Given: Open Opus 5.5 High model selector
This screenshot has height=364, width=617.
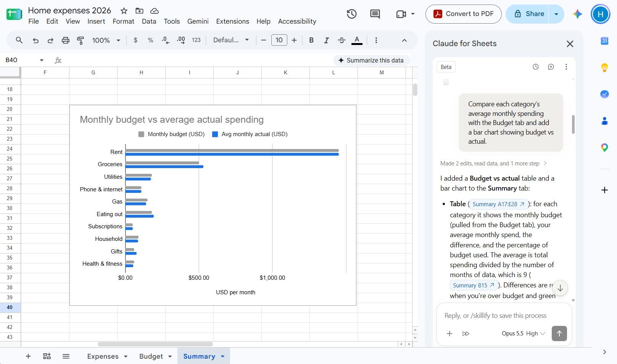Looking at the screenshot, I should (x=523, y=334).
